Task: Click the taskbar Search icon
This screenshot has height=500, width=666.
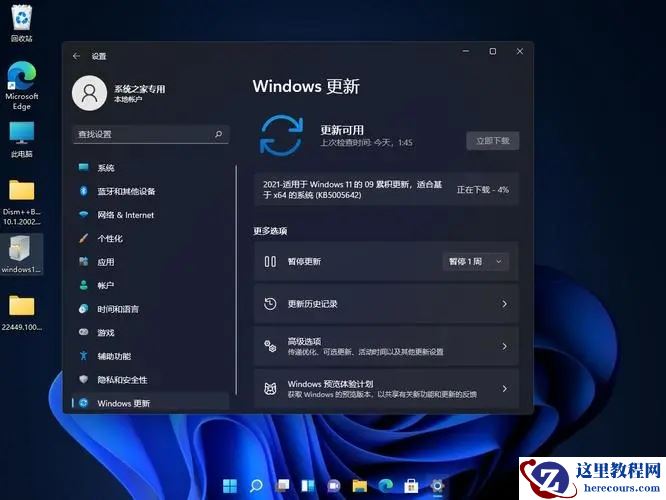Action: click(x=256, y=486)
